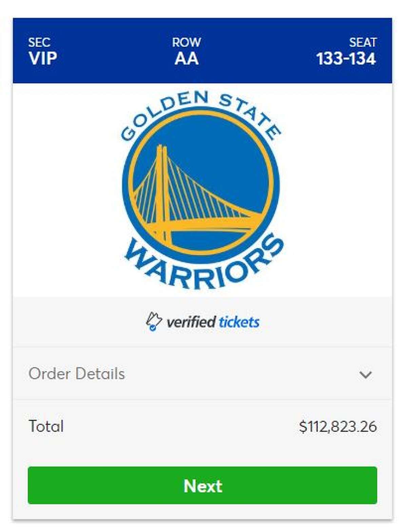Click the Order Details label text

(x=77, y=374)
